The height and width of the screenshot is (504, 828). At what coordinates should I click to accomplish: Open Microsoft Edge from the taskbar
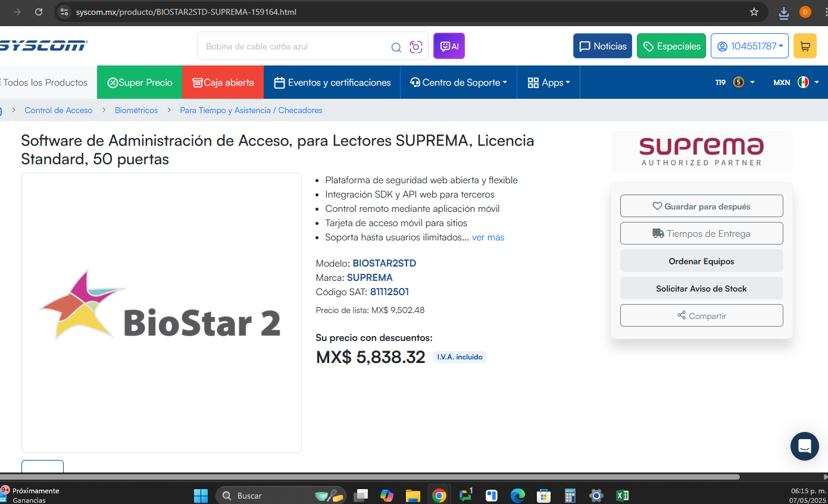point(517,495)
